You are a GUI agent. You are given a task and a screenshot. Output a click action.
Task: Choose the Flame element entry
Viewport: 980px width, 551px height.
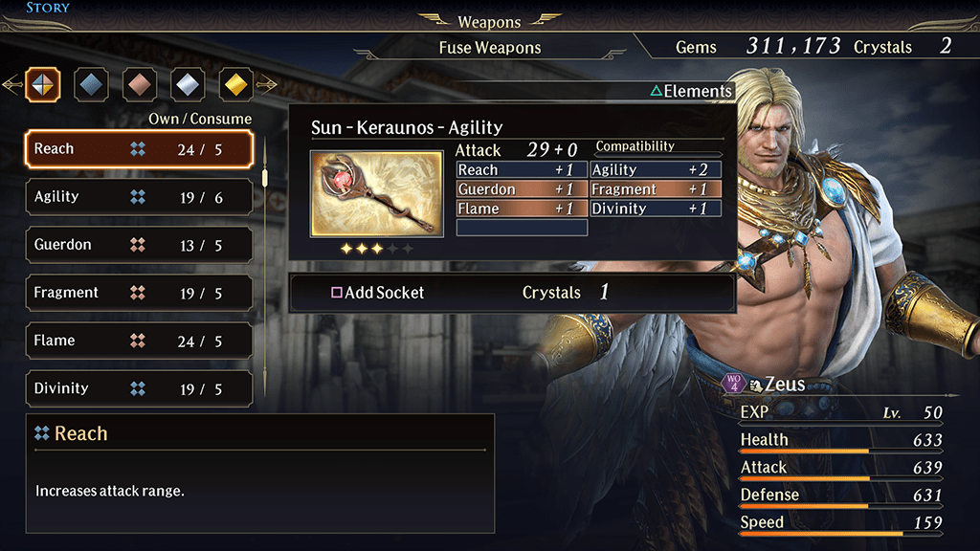point(139,342)
